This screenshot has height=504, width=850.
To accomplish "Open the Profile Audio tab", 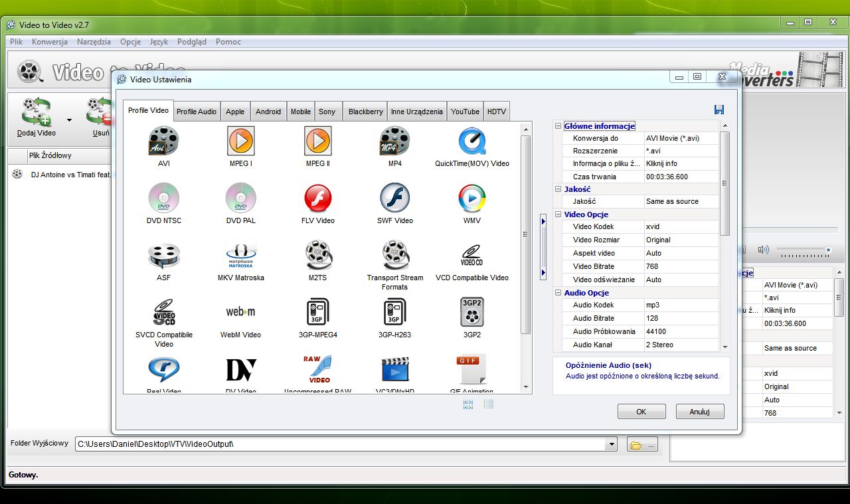I will (x=197, y=112).
